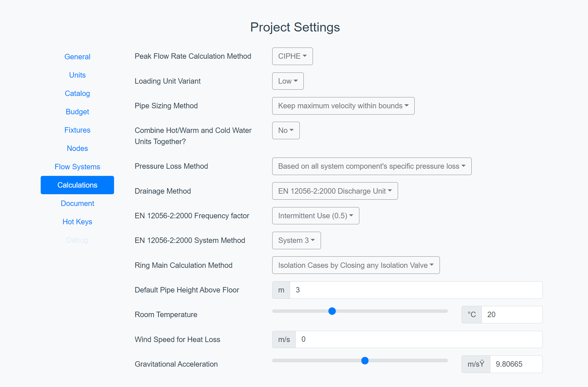Click the Default Pipe Height Above Floor field
588x387 pixels.
(x=415, y=290)
